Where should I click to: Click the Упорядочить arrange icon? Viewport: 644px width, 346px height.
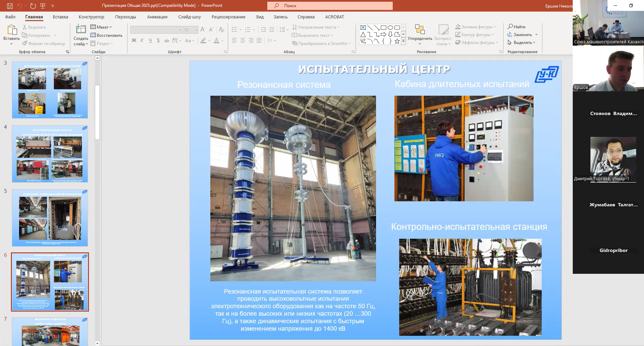(420, 30)
